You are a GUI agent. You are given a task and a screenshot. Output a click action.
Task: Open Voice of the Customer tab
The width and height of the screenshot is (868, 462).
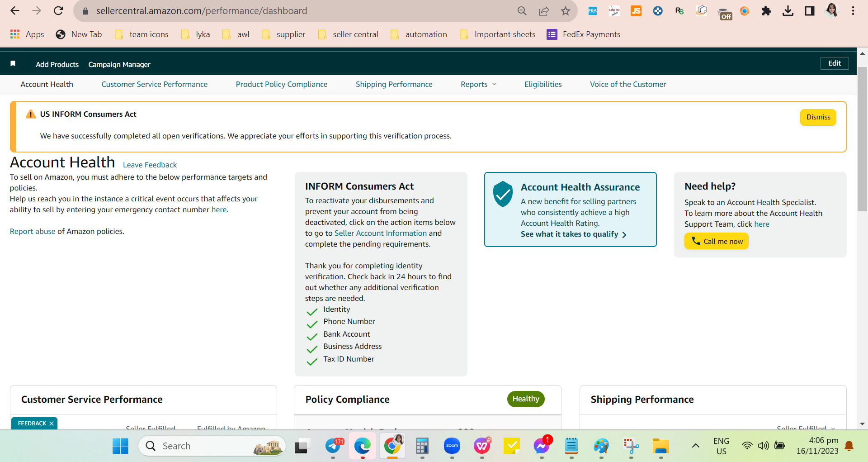tap(628, 84)
